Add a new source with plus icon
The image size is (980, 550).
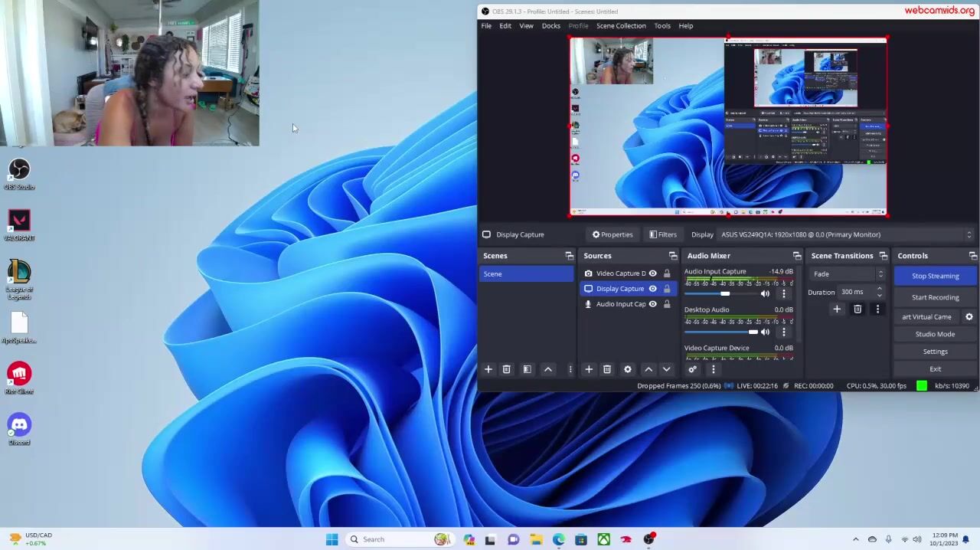589,369
